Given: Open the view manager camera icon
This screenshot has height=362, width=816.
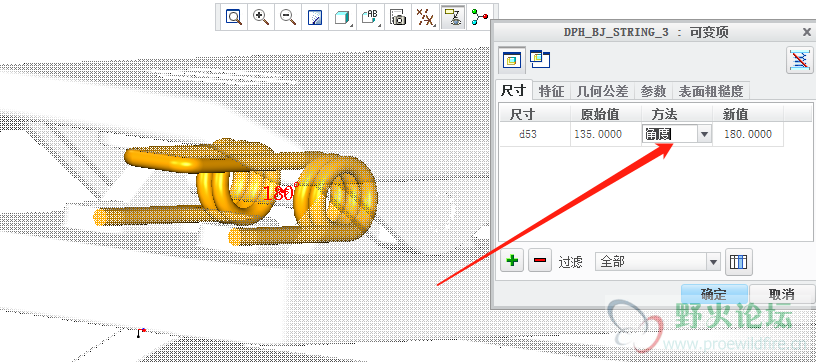Looking at the screenshot, I should pos(398,17).
